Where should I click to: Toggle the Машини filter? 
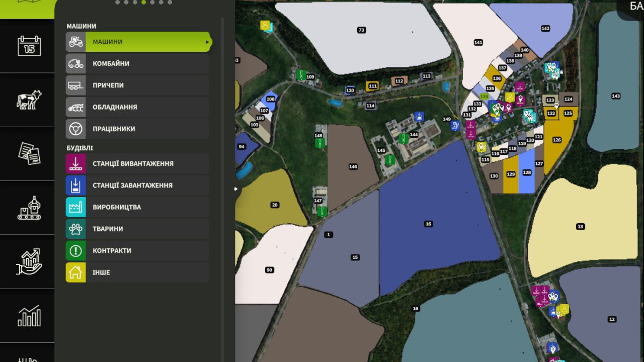point(138,42)
